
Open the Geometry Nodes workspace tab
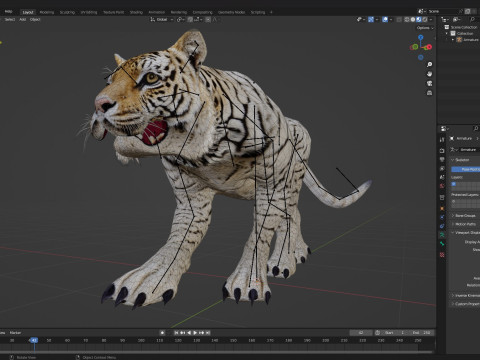pyautogui.click(x=231, y=12)
